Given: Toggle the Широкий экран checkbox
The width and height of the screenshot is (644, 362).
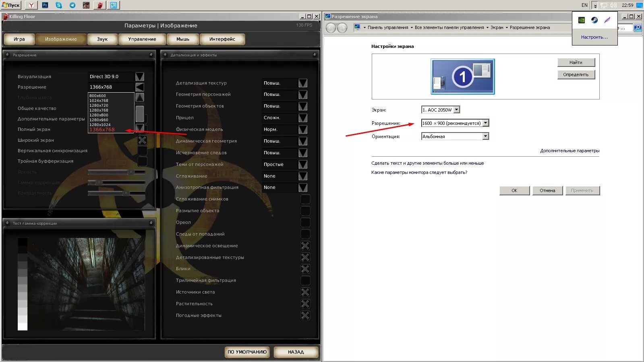Looking at the screenshot, I should (142, 140).
